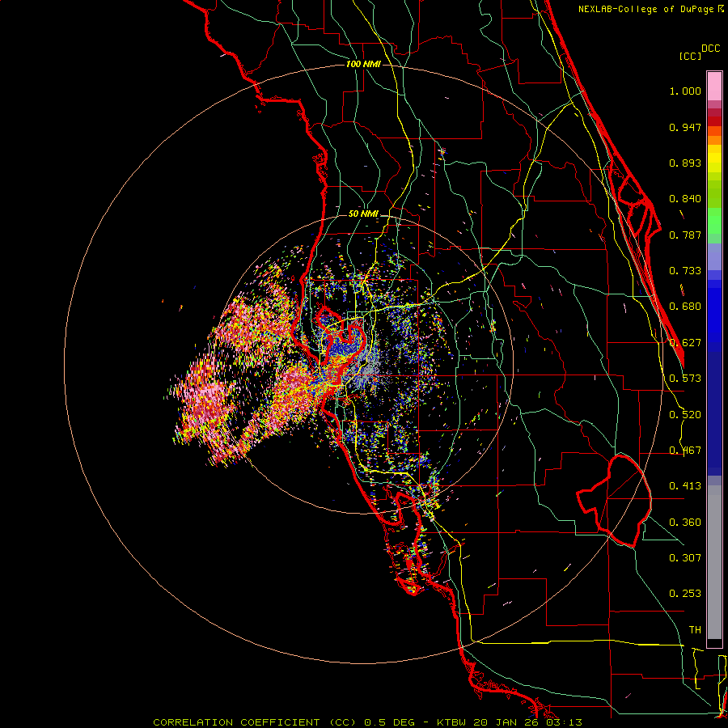This screenshot has width=728, height=728.
Task: Select the 0.253 scale value
Action: (685, 594)
